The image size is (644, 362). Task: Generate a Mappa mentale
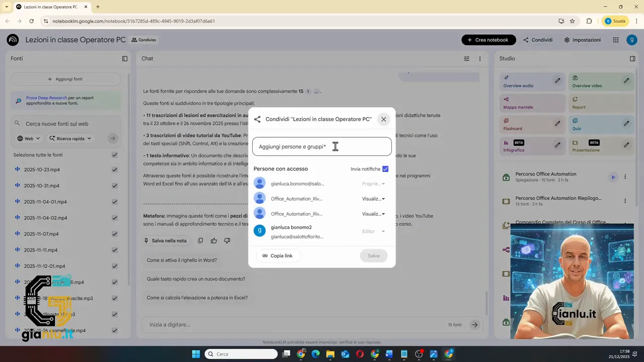pyautogui.click(x=532, y=103)
